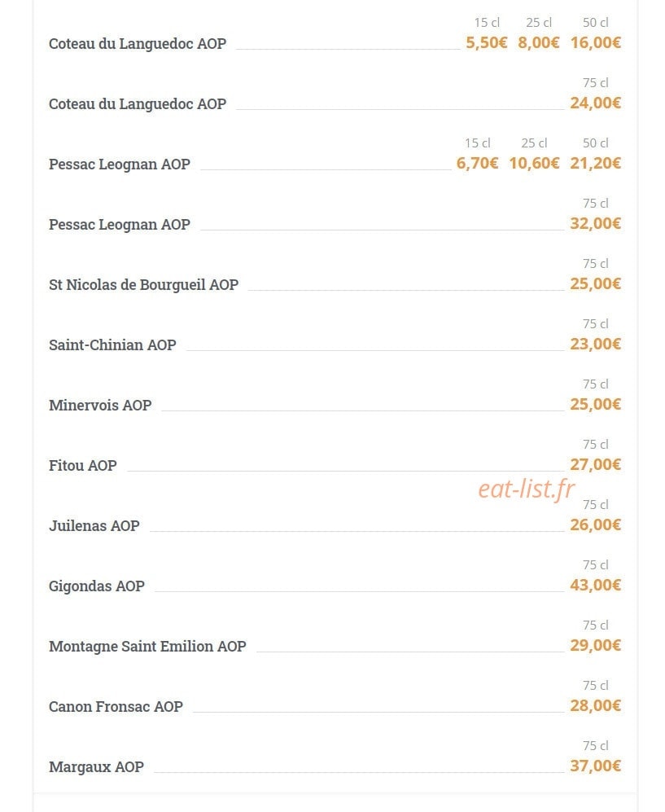Click the Canon Fronsac AOP name
Viewport: 665px width, 812px height.
(x=116, y=706)
